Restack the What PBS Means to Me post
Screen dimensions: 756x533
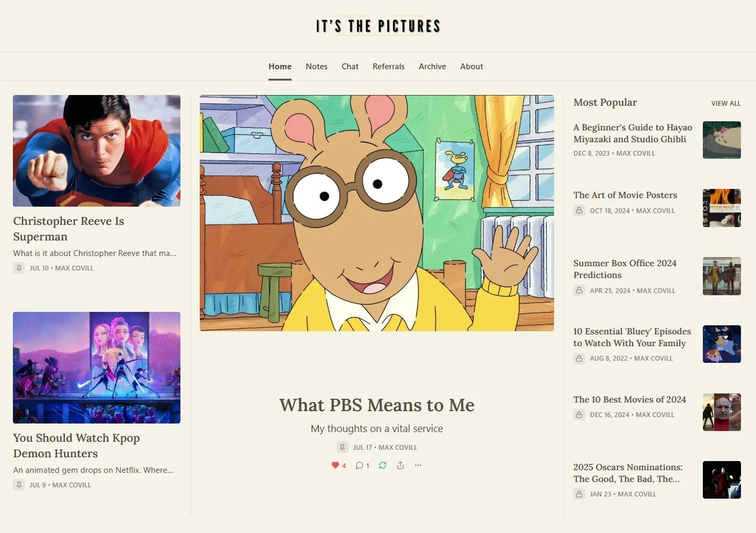click(382, 465)
